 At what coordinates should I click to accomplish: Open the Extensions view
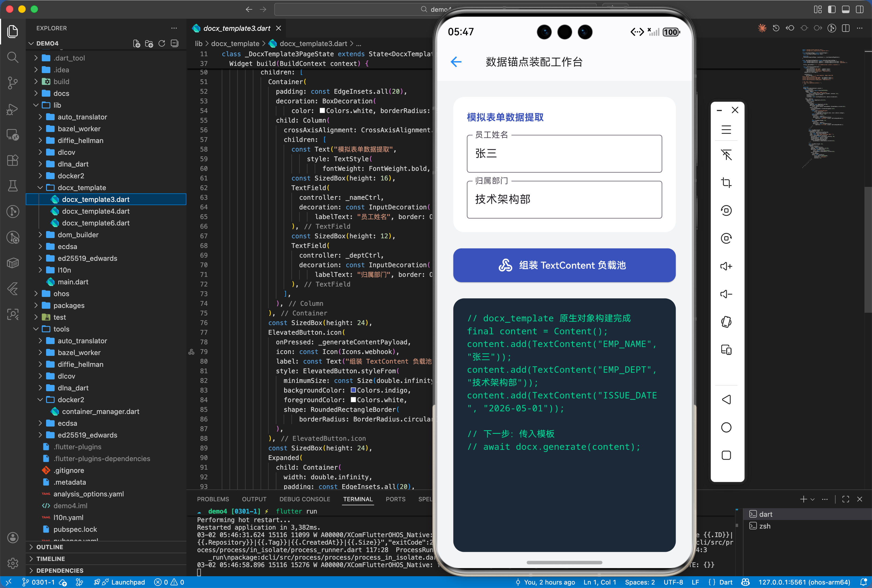pyautogui.click(x=13, y=160)
